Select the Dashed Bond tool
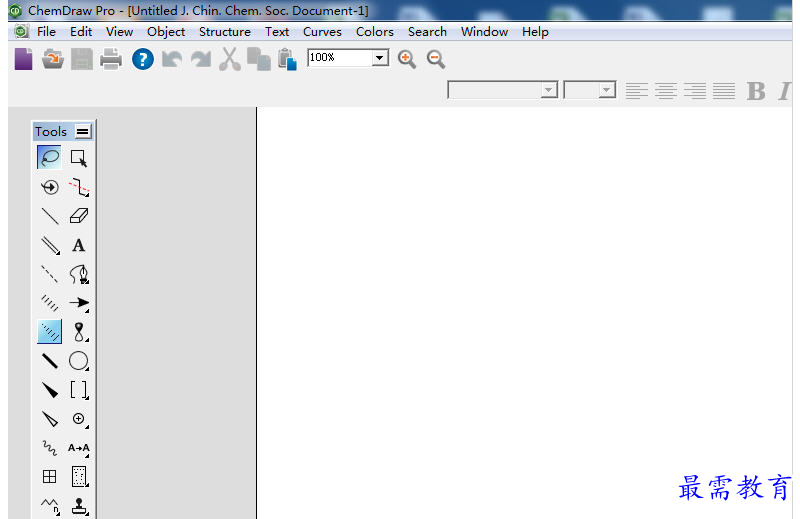Screen dimensions: 800x519 (x=49, y=274)
